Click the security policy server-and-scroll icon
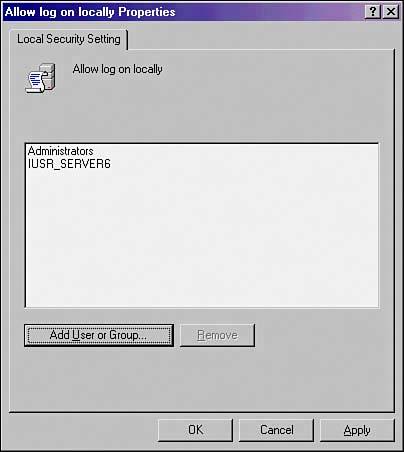The height and width of the screenshot is (452, 404). (41, 78)
